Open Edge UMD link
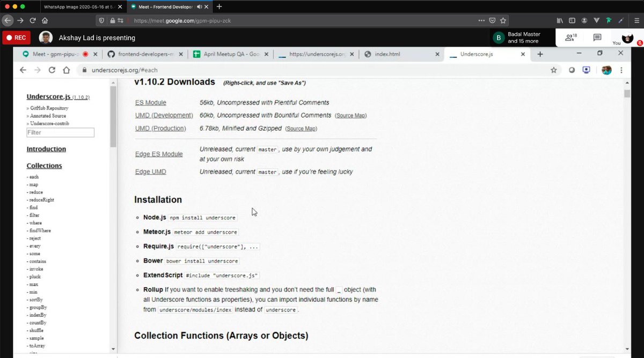The image size is (644, 358). tap(151, 171)
